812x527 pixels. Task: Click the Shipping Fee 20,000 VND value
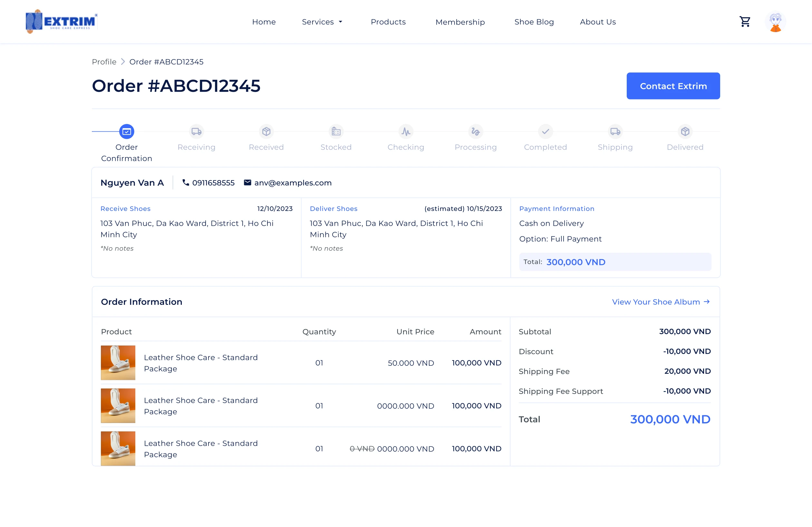tap(688, 371)
